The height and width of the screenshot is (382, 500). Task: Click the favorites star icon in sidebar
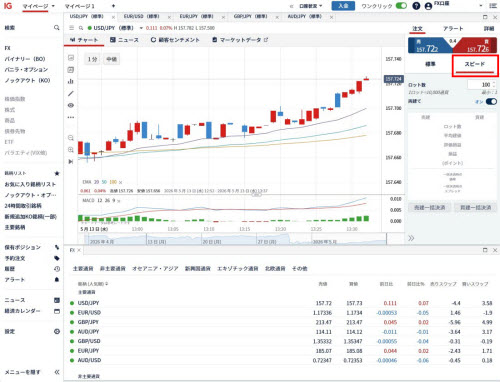[57, 173]
